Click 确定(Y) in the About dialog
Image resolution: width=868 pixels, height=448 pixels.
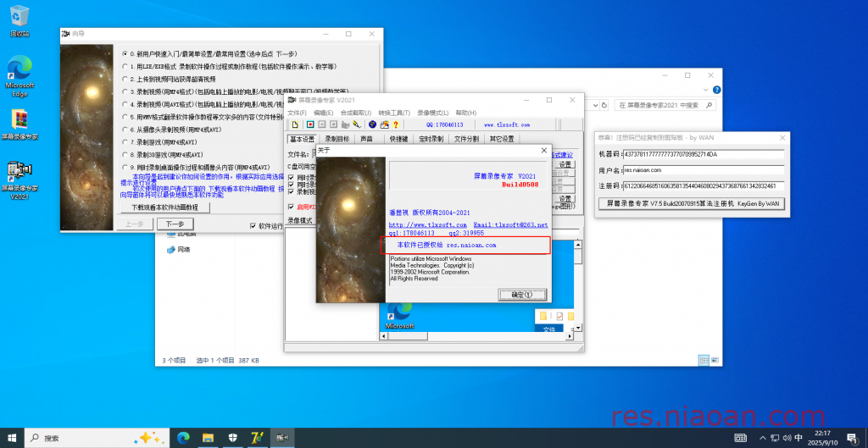[x=522, y=294]
